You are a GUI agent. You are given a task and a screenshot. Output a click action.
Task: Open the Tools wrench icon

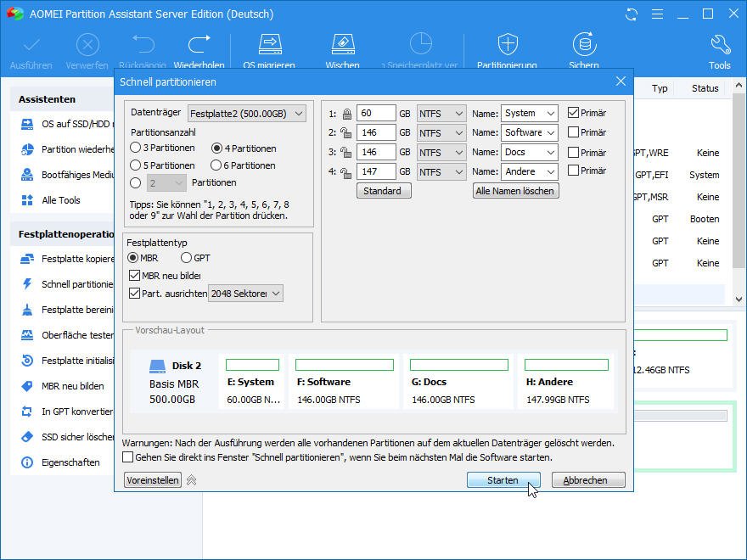tap(719, 45)
